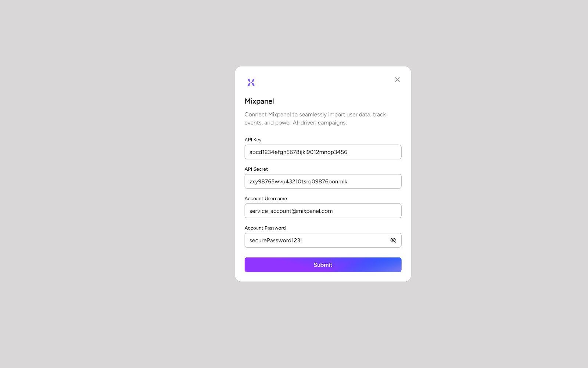
Task: Click the purple Mixpanel logo icon
Action: point(251,82)
